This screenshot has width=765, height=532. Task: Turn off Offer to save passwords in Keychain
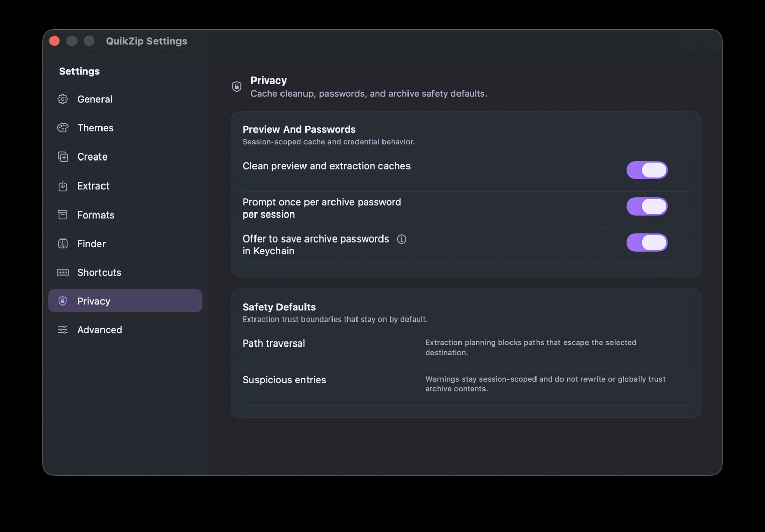tap(647, 243)
